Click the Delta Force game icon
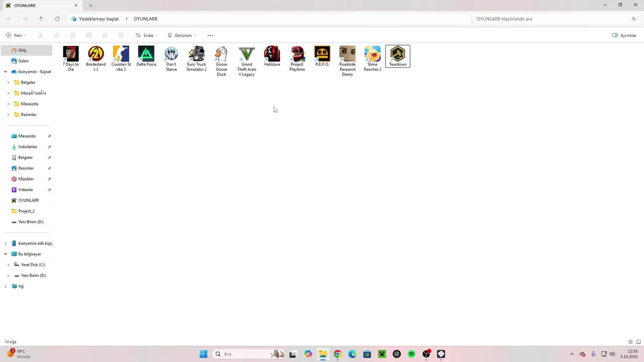The image size is (644, 362). tap(146, 56)
